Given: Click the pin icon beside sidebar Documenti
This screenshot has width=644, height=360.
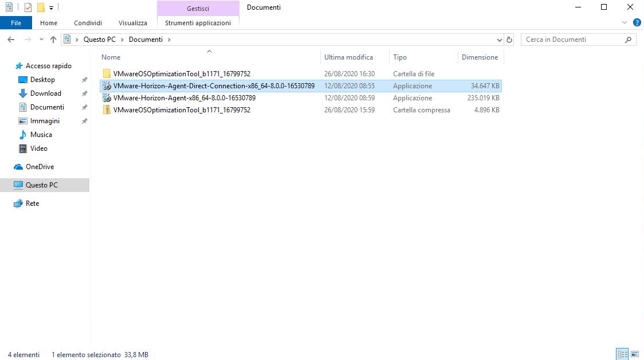Looking at the screenshot, I should (84, 107).
